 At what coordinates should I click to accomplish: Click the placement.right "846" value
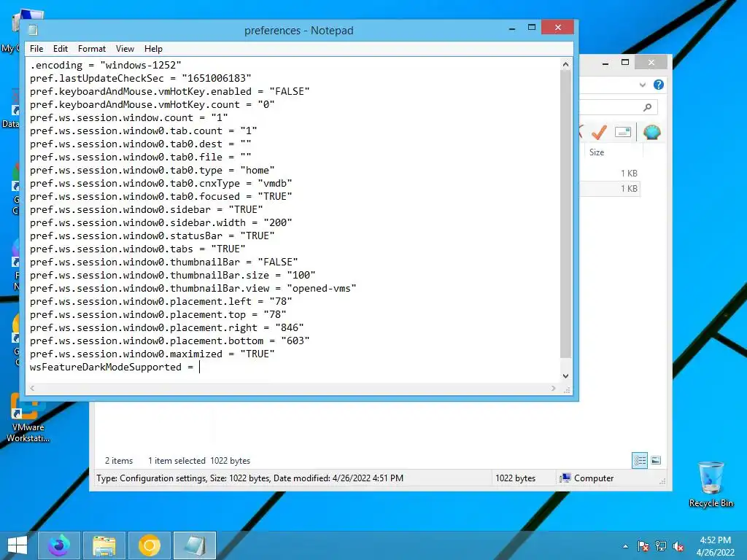point(289,327)
